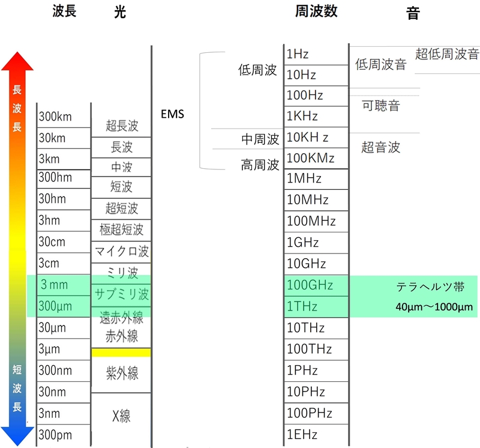Click the 波長 column header
The height and width of the screenshot is (448, 480).
(x=64, y=12)
